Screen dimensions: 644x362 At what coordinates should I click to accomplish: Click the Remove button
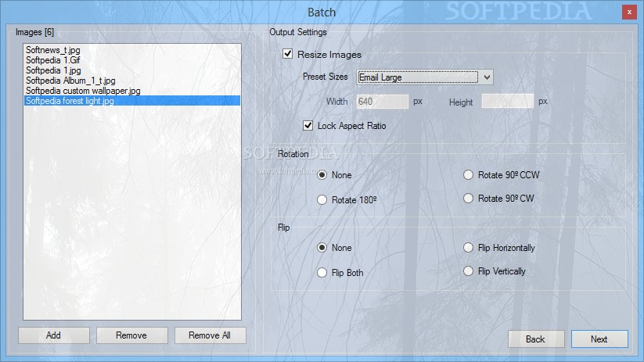point(131,335)
